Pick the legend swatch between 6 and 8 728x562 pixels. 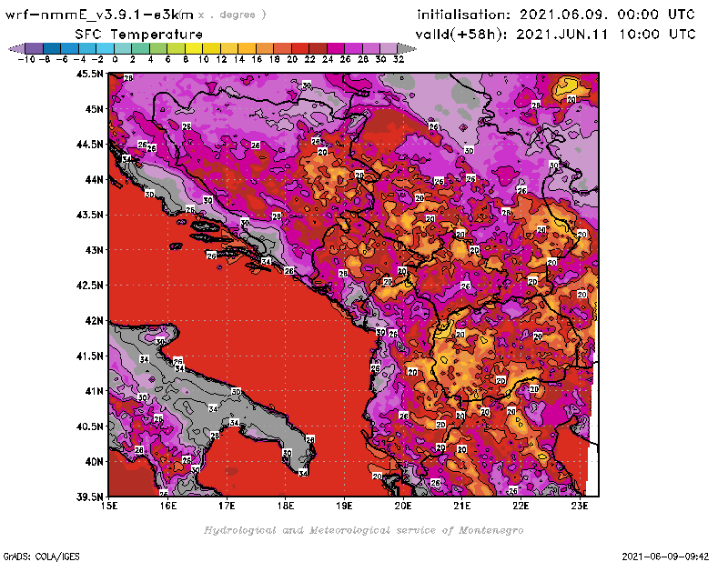(x=176, y=48)
